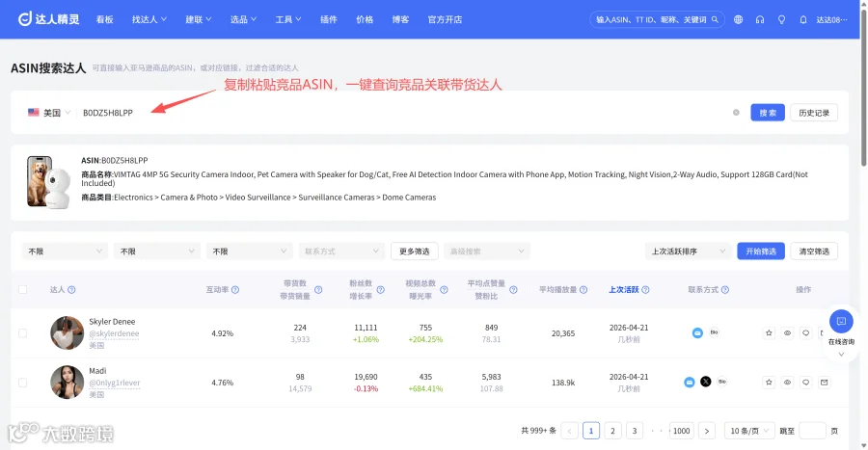868x450 pixels.
Task: Click the product thumbnail of the VIMTAG camera
Action: pyautogui.click(x=48, y=182)
